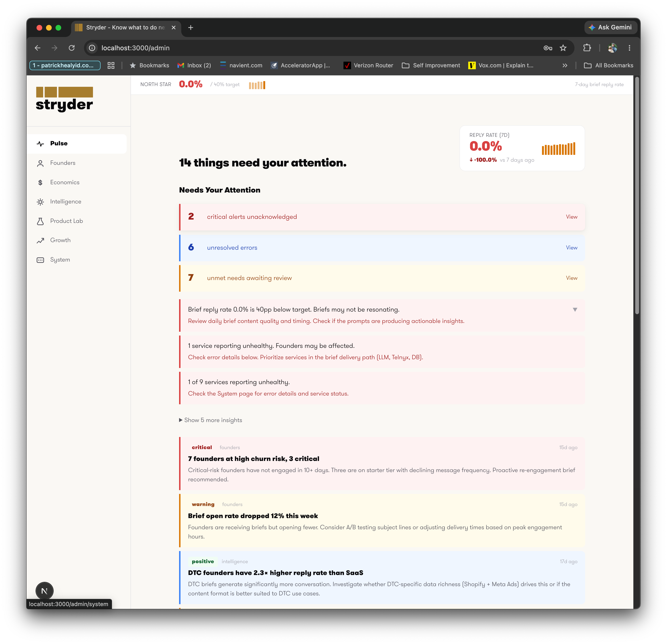View unmet needs awaiting review
Image resolution: width=667 pixels, height=644 pixels.
(572, 278)
